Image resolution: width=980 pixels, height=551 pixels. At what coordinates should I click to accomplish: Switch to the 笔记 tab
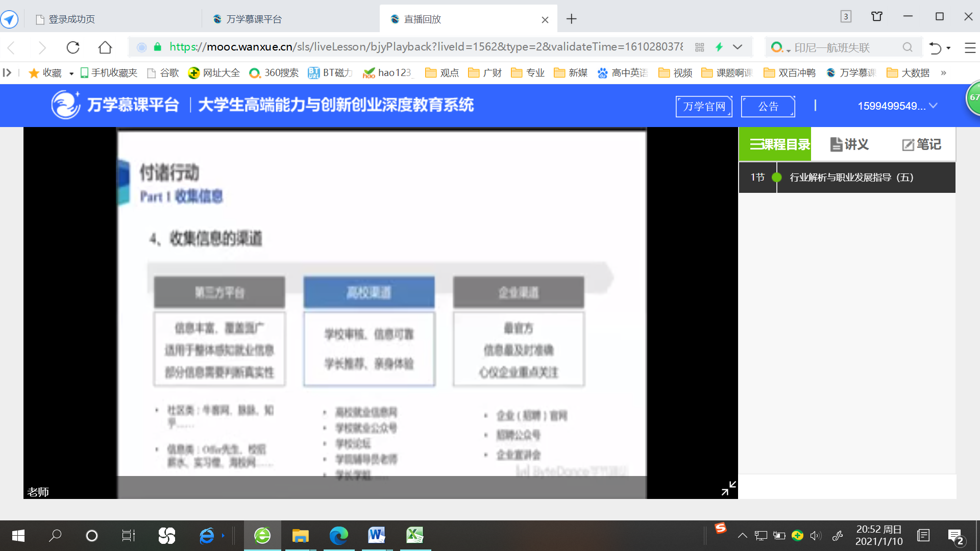point(922,144)
